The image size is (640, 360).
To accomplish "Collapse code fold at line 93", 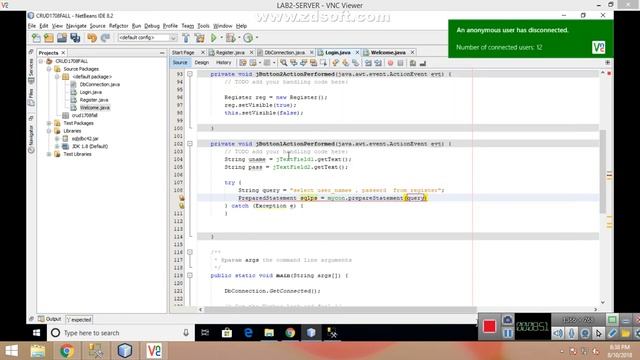I will [190, 74].
